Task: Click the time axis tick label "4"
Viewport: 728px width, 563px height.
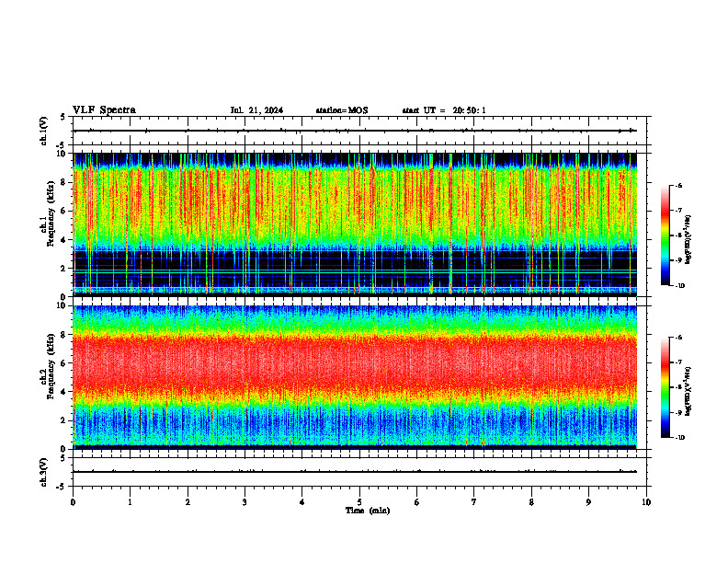Action: click(x=302, y=502)
